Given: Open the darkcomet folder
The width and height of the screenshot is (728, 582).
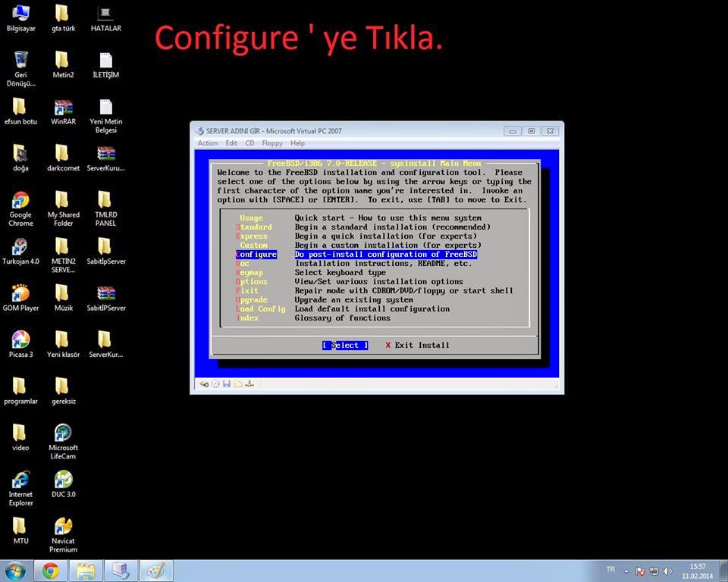Looking at the screenshot, I should [x=63, y=158].
